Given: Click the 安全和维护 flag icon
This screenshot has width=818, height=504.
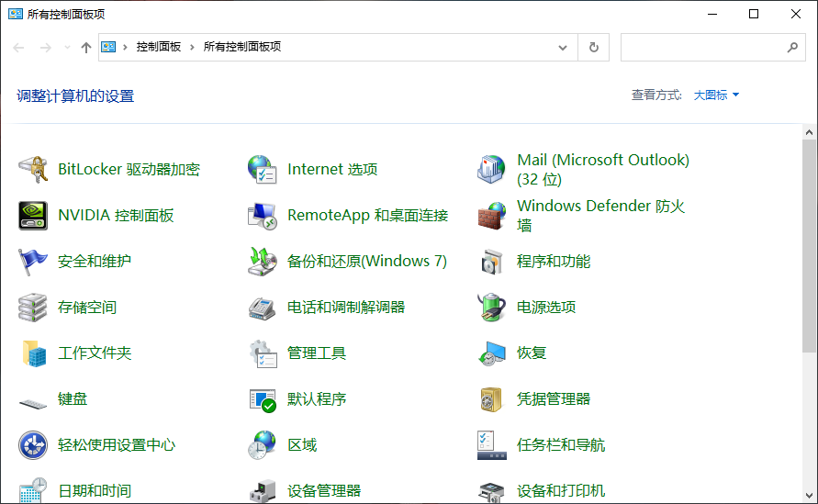Looking at the screenshot, I should point(33,262).
